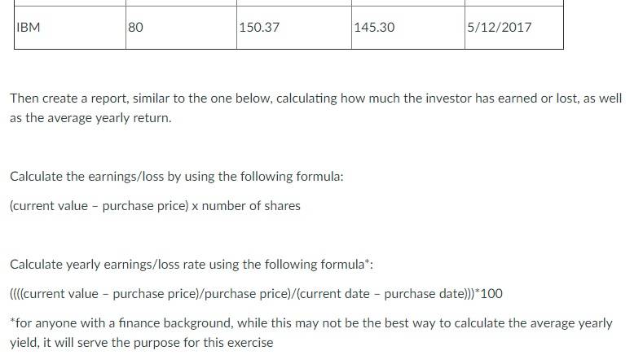Click 'current date' in the rate formula
This screenshot has height=364, width=643.
pos(333,294)
